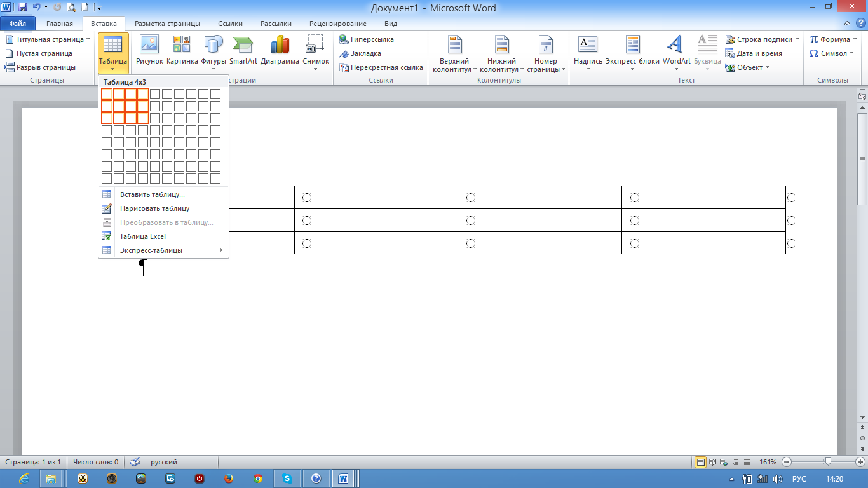The height and width of the screenshot is (488, 868).
Task: Open Firefox from taskbar
Action: tap(229, 478)
